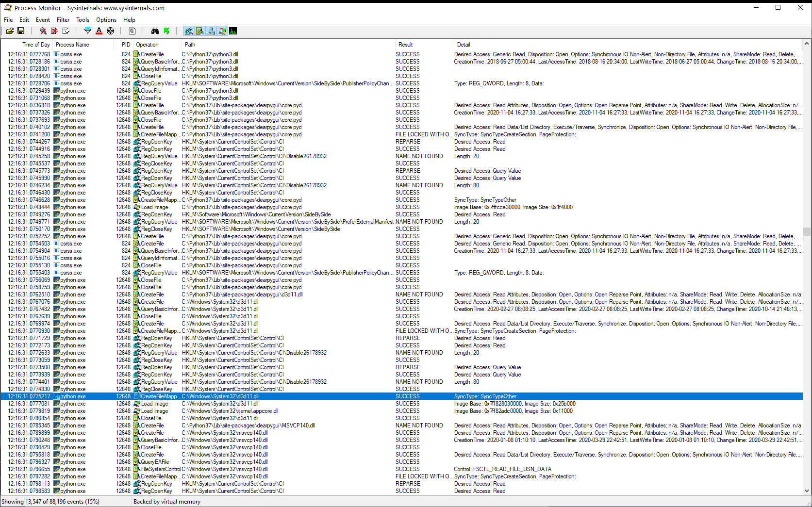
Task: Open event highlighting options
Action: (x=99, y=31)
